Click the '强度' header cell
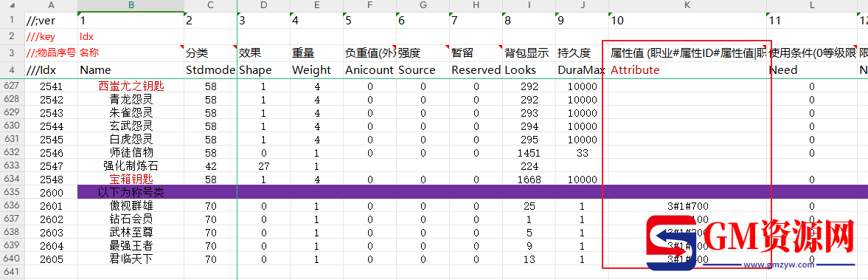Screen dimensions: 868x280 click(x=423, y=53)
